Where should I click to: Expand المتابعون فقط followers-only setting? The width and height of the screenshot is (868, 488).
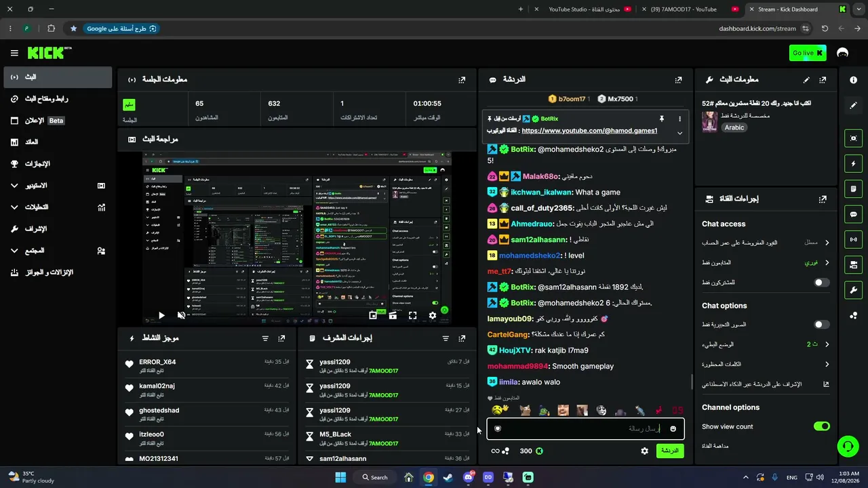click(766, 262)
